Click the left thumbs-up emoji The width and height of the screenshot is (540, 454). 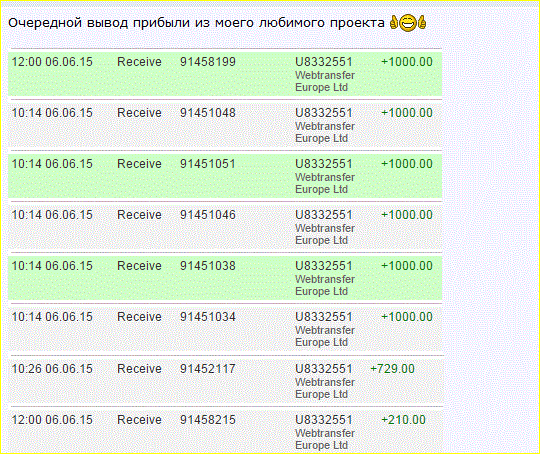click(394, 23)
